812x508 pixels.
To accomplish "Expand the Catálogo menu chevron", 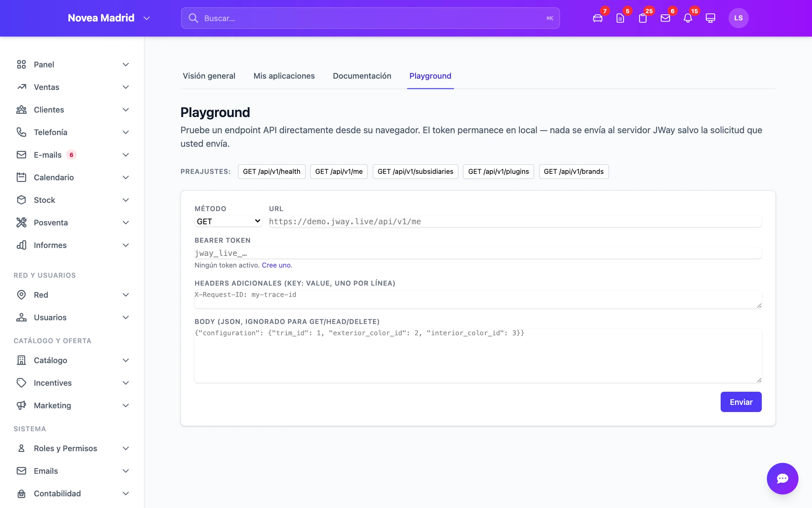I will (x=126, y=360).
